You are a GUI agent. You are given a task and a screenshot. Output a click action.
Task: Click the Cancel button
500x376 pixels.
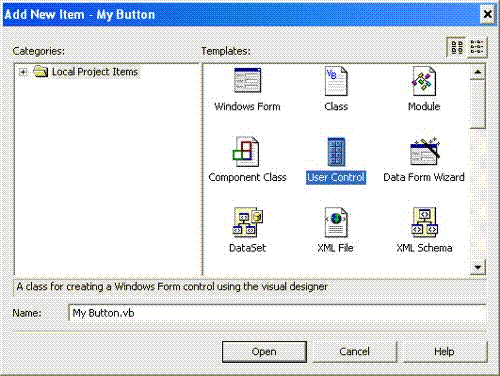(355, 352)
